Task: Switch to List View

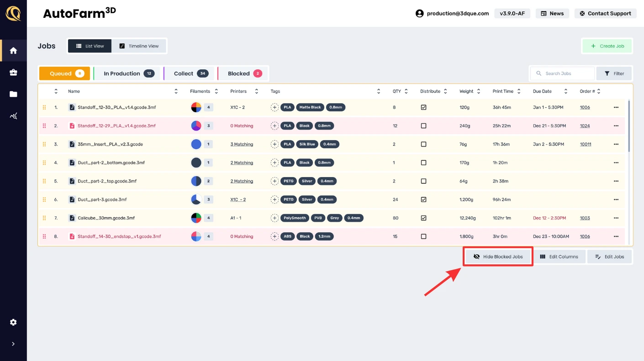Action: tap(90, 46)
